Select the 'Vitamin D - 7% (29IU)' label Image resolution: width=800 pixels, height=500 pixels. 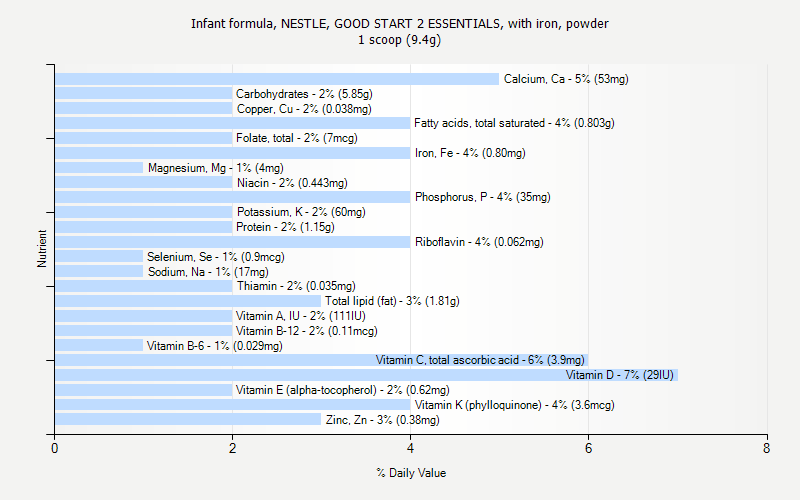pos(619,375)
